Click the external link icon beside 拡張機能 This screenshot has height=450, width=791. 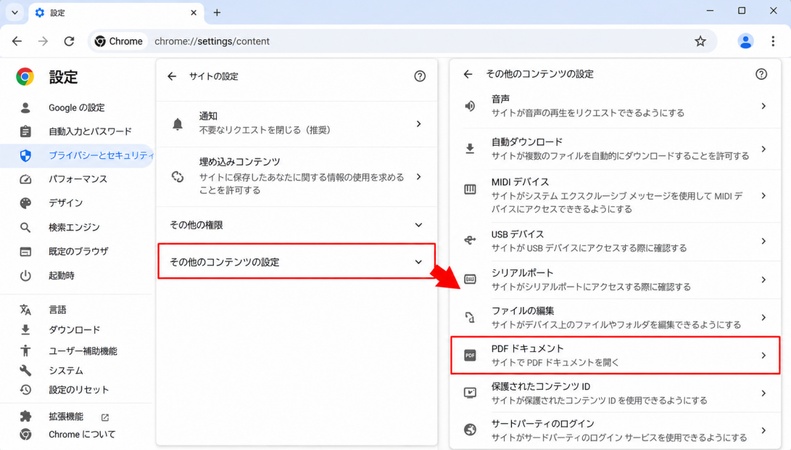pos(105,417)
